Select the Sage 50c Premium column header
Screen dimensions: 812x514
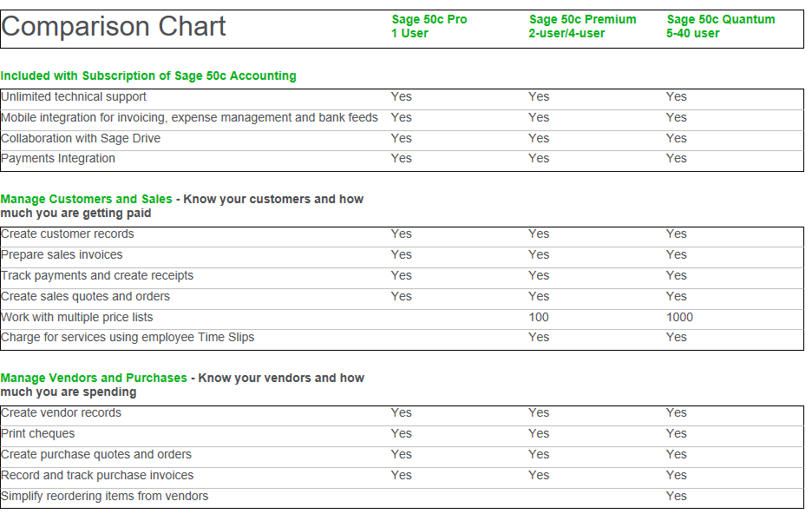point(582,26)
